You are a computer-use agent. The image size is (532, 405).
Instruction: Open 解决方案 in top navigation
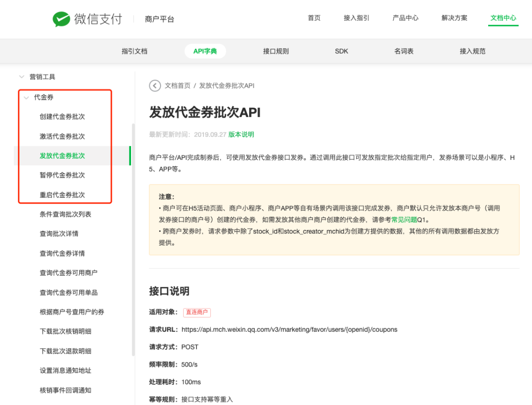(x=454, y=18)
